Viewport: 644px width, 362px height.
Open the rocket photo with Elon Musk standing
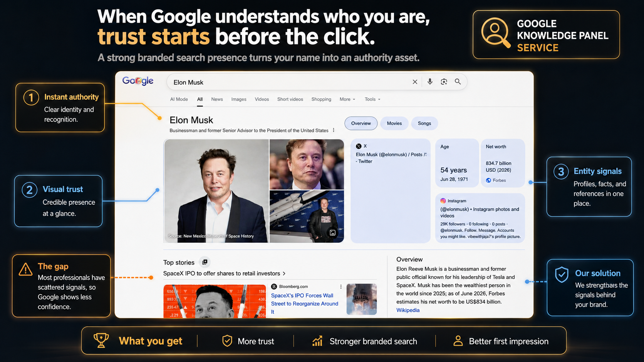pos(307,217)
